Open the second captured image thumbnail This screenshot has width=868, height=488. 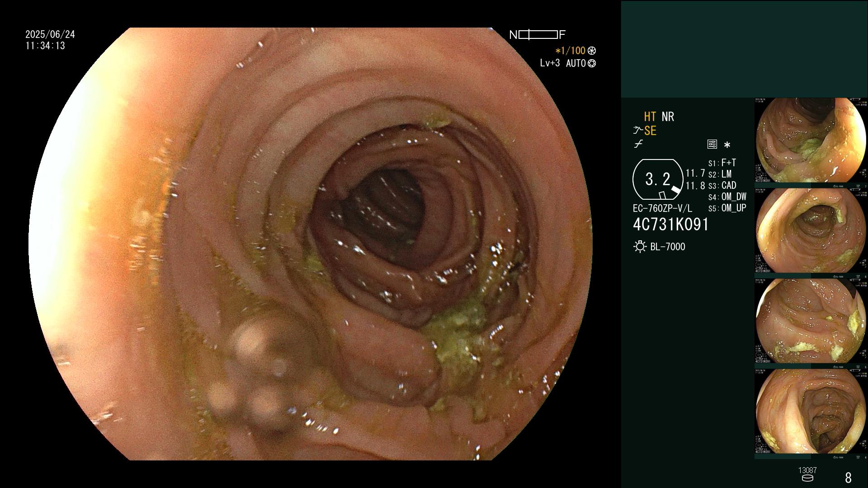click(811, 230)
